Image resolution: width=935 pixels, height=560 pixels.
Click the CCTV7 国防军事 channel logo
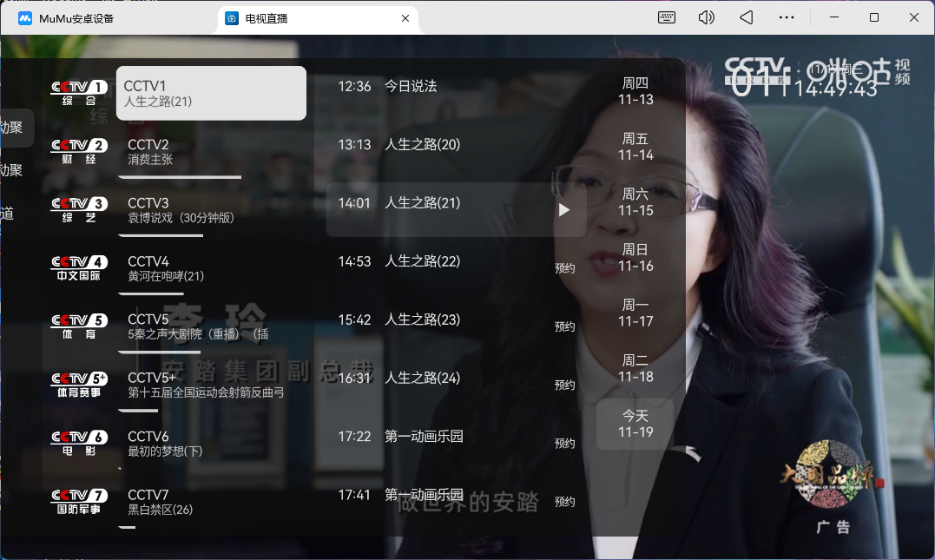pyautogui.click(x=79, y=502)
